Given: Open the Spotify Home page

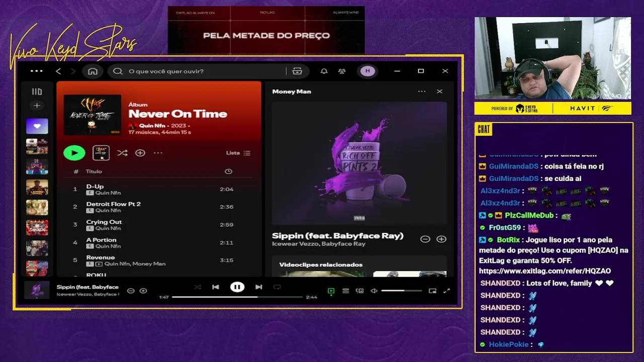Looking at the screenshot, I should click(93, 71).
